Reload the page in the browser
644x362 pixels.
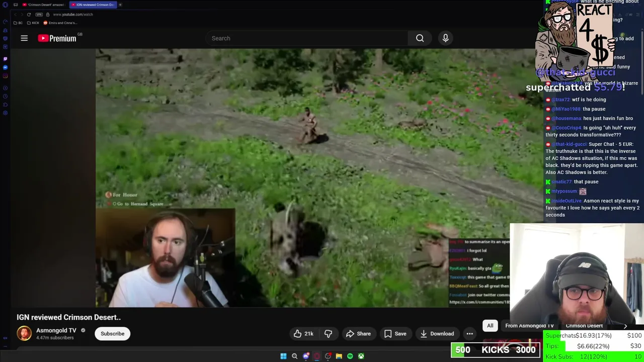pyautogui.click(x=29, y=14)
